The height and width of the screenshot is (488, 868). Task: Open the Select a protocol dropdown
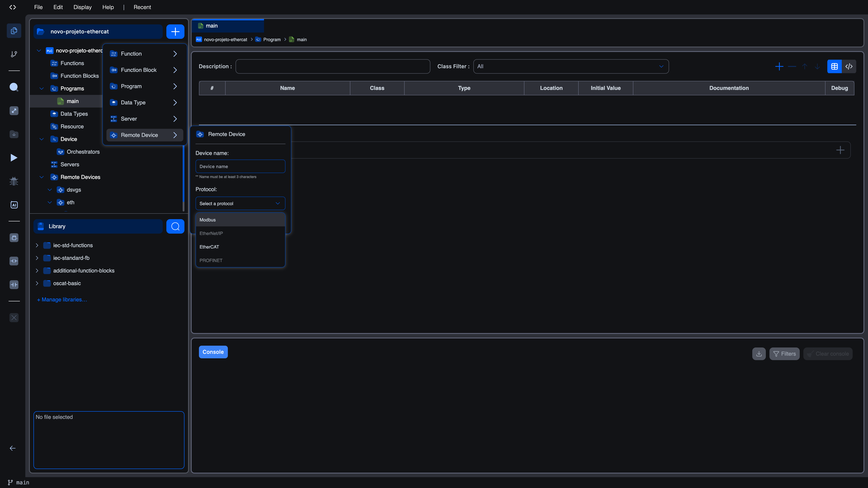click(x=240, y=203)
